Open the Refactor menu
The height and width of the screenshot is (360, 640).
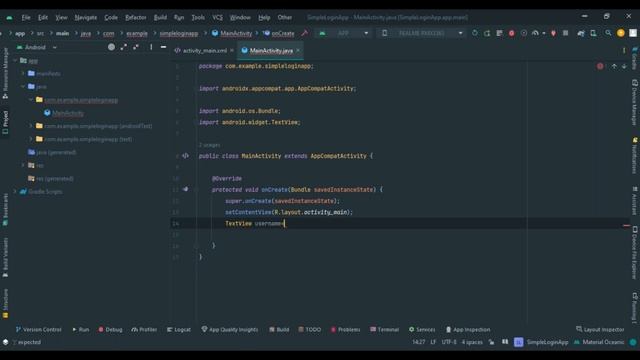click(136, 18)
